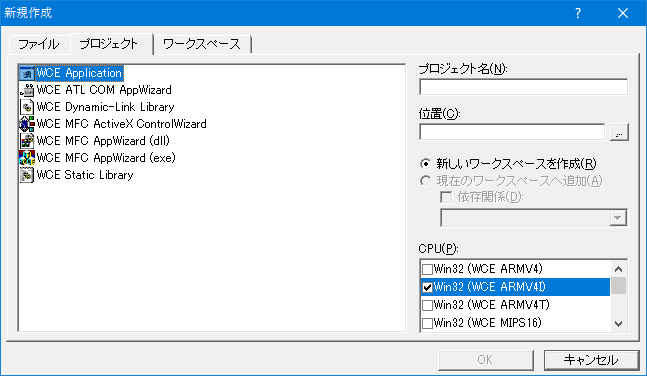Screen dimensions: 647x376
Task: Click CPU list scroll-down arrow
Action: pyautogui.click(x=618, y=324)
